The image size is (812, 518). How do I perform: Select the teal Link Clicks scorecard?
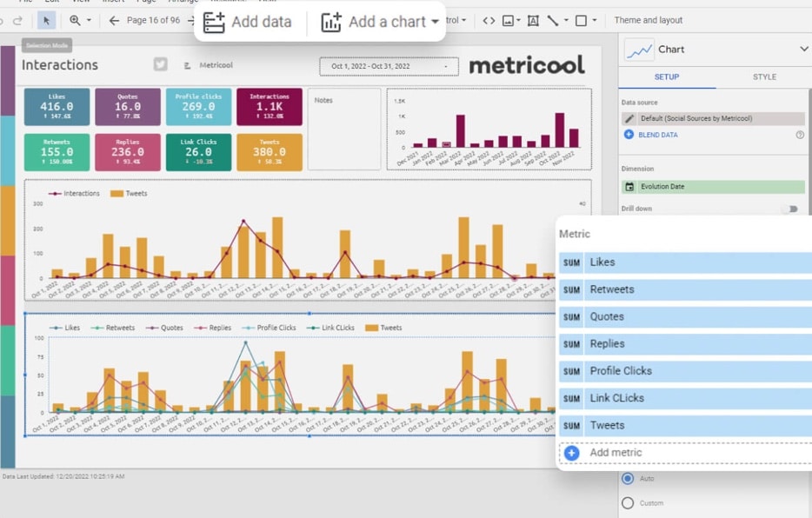pyautogui.click(x=198, y=152)
